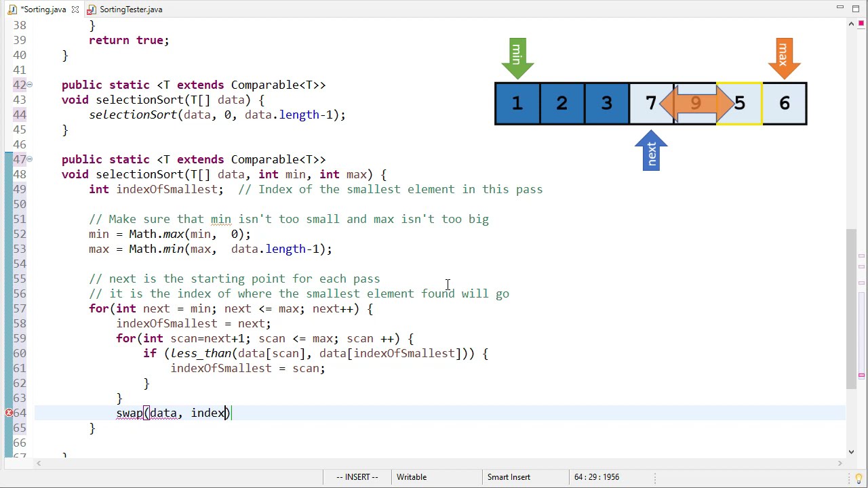Click 'min = Math.max(min, 0);' line
Screen dimensions: 868x488
pyautogui.click(x=170, y=234)
